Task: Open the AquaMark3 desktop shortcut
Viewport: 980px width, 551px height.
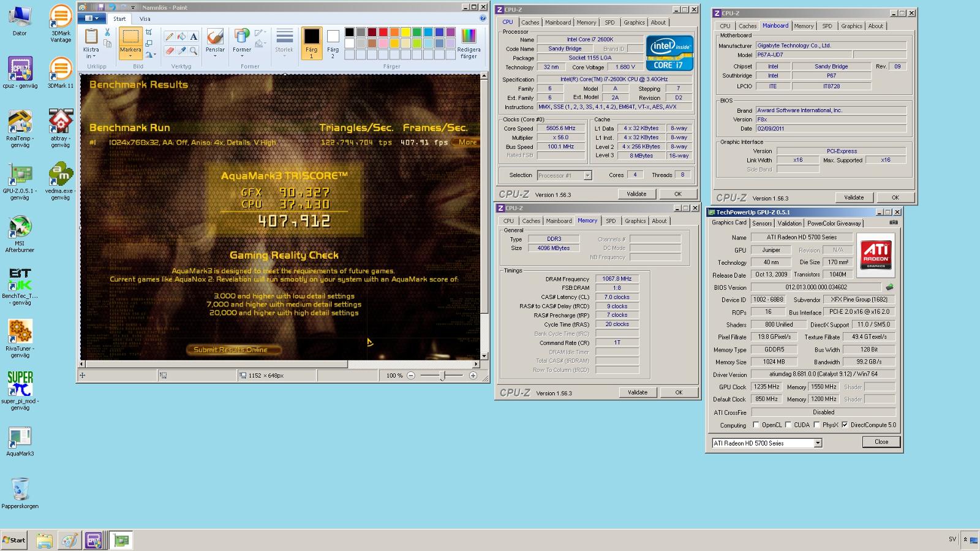Action: tap(20, 441)
